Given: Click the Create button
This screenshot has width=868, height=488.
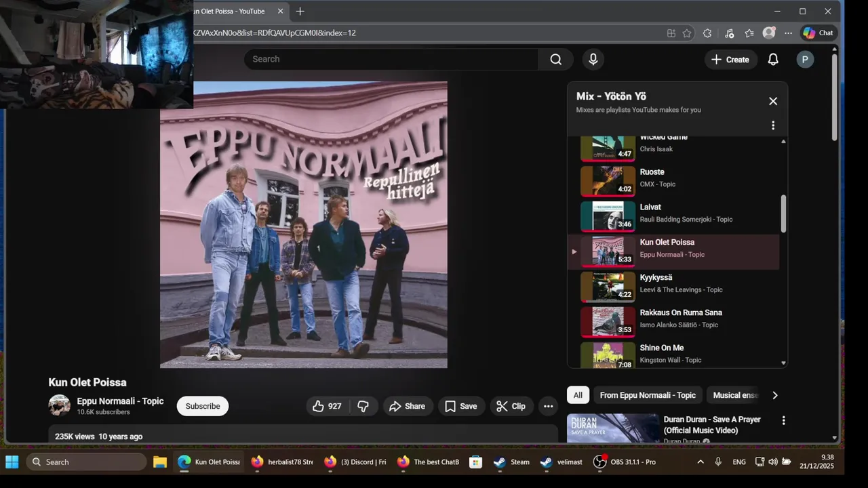Looking at the screenshot, I should 730,60.
